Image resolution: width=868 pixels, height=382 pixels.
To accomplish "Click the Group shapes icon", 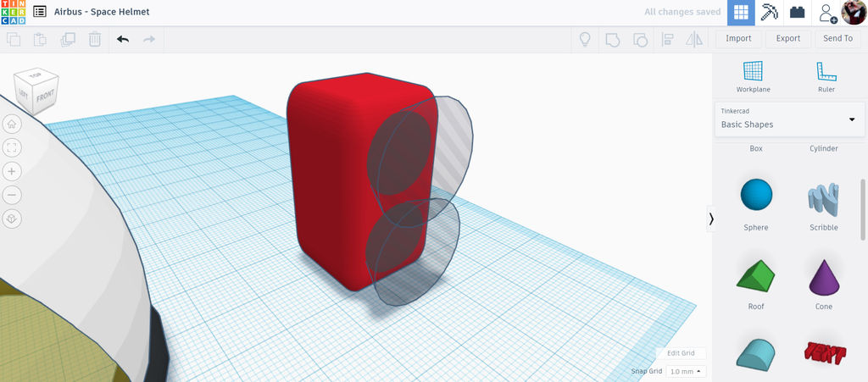I will pos(612,39).
